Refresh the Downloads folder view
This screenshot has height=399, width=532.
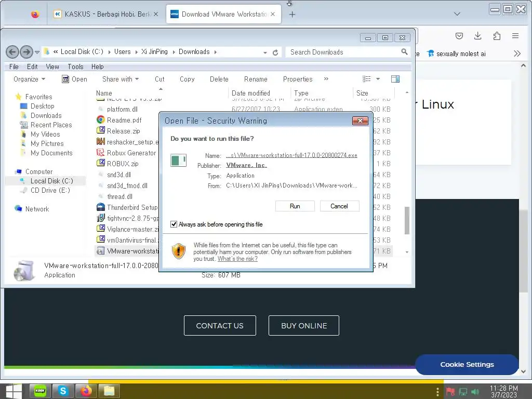click(275, 52)
